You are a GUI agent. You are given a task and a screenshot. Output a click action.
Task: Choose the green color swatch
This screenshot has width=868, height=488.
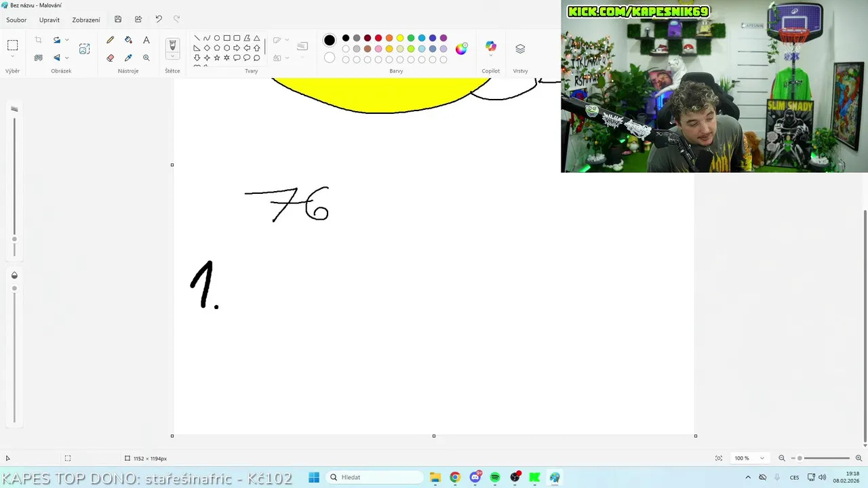pyautogui.click(x=411, y=38)
